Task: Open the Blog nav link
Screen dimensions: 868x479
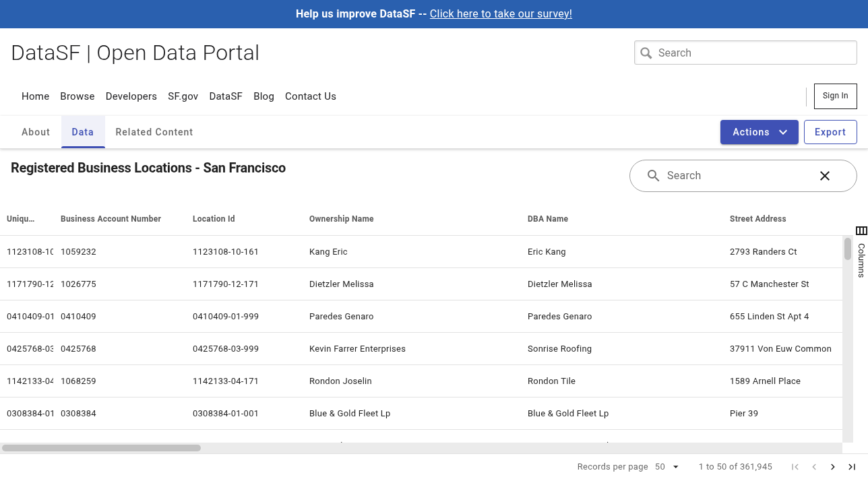Action: (x=263, y=96)
